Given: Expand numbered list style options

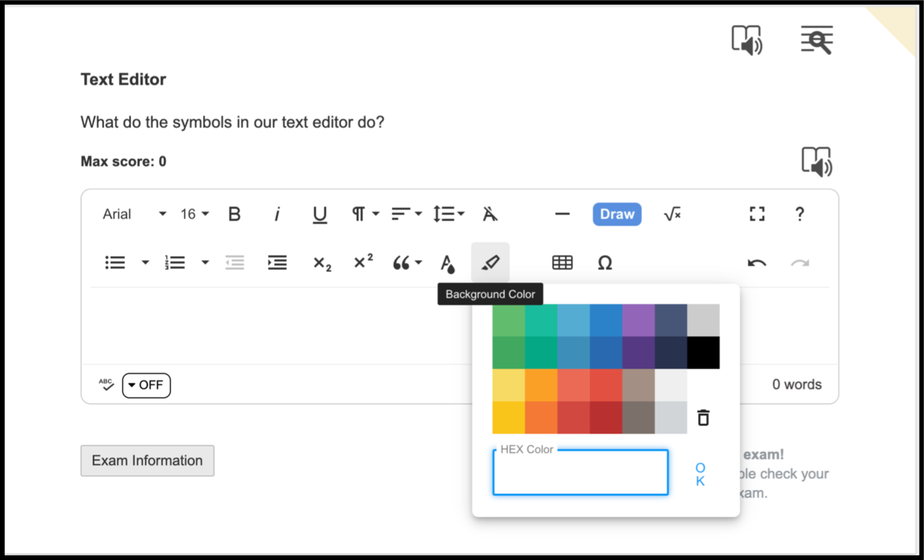Looking at the screenshot, I should coord(205,263).
